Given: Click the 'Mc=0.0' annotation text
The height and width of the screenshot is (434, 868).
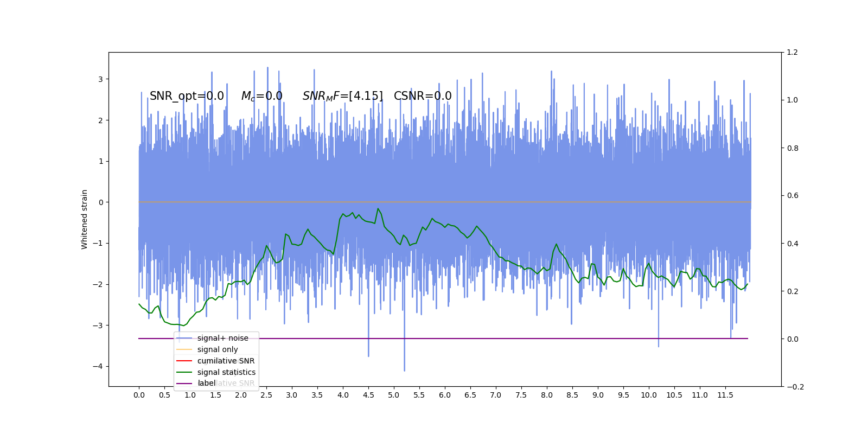Looking at the screenshot, I should tap(261, 96).
